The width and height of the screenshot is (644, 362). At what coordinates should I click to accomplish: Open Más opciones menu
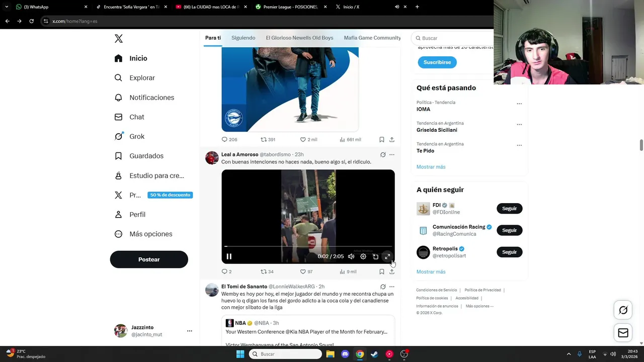pyautogui.click(x=143, y=234)
